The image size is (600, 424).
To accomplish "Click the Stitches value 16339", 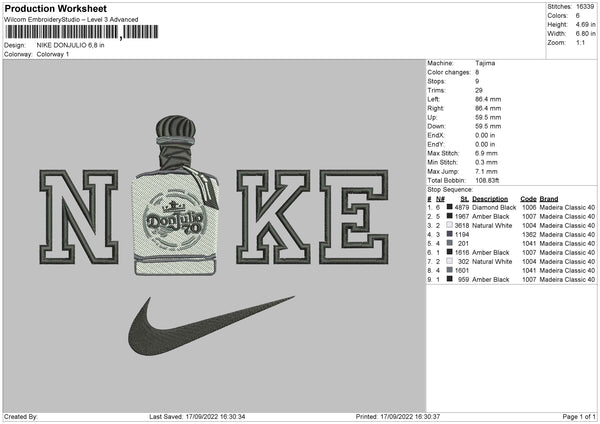I will coord(585,7).
